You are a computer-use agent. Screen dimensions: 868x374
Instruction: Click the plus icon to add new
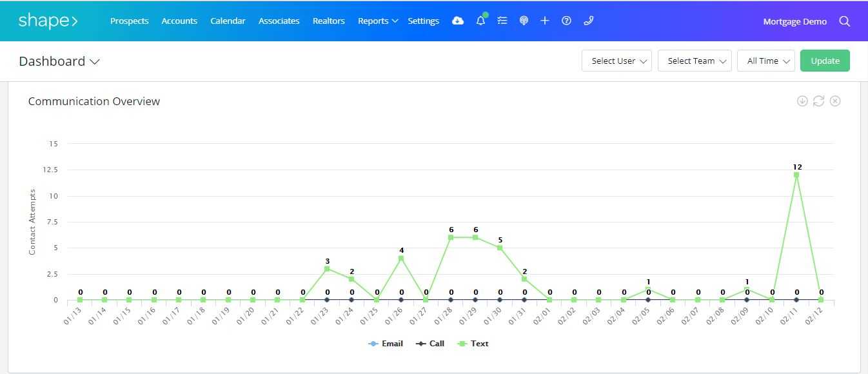click(545, 21)
